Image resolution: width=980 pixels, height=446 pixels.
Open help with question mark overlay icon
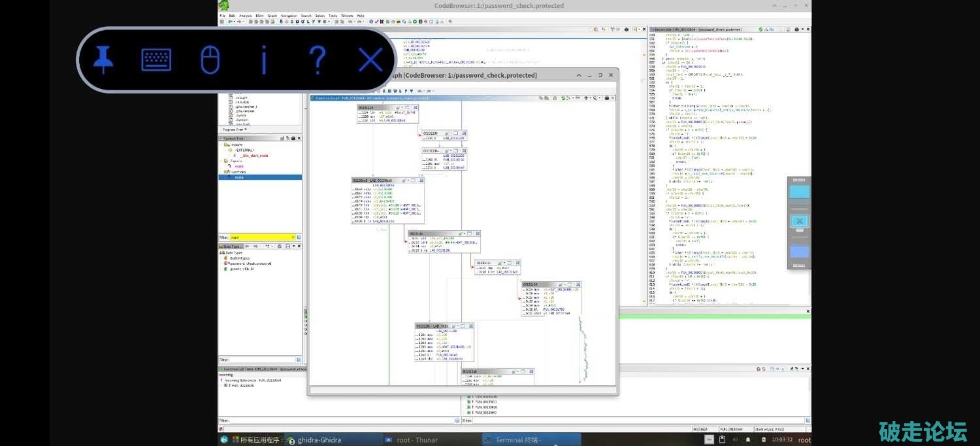pyautogui.click(x=317, y=60)
